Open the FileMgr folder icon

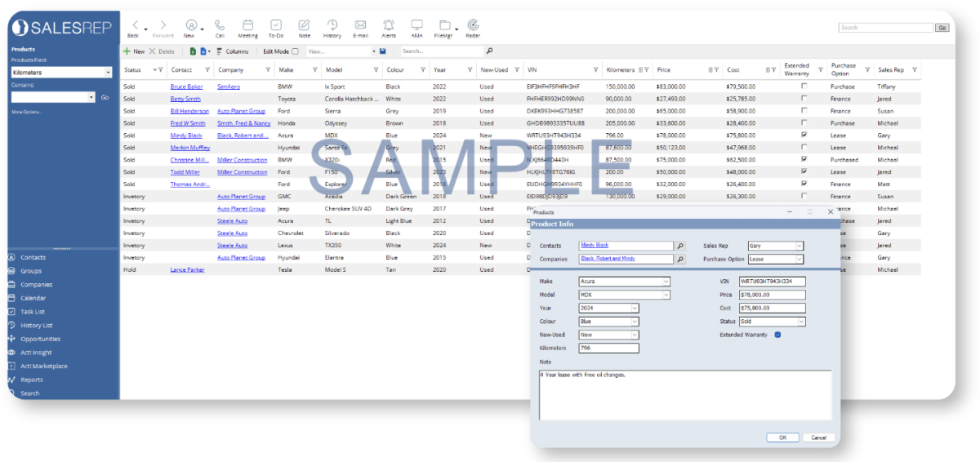[444, 25]
